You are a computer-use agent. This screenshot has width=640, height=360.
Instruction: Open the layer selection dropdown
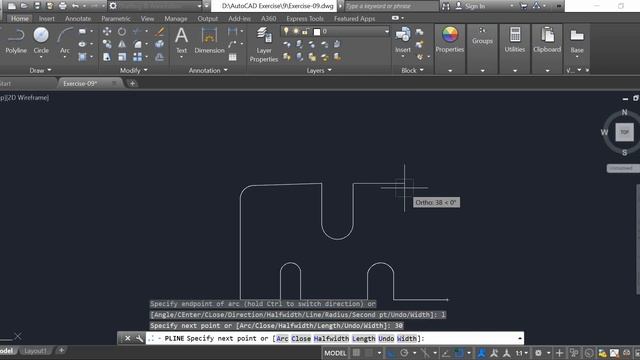[387, 31]
